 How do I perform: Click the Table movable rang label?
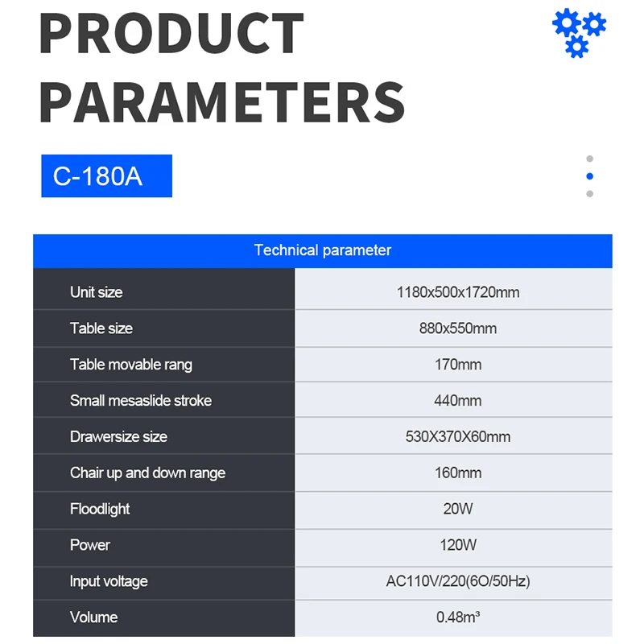pyautogui.click(x=131, y=365)
